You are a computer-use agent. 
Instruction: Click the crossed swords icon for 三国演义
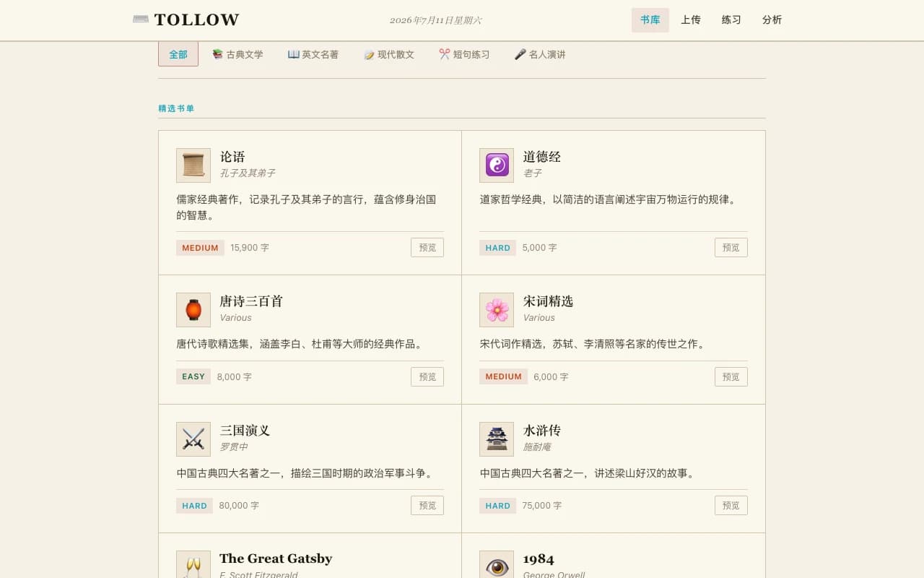click(193, 439)
